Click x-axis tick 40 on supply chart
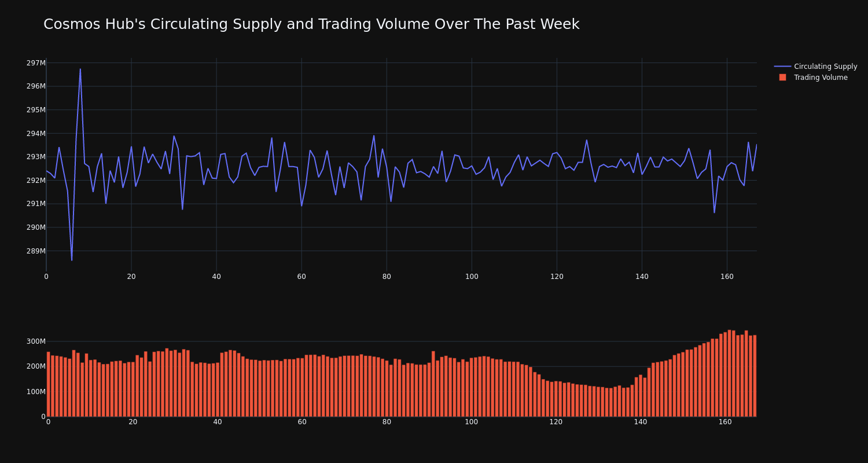Viewport: 868px width, 463px height. [x=216, y=277]
